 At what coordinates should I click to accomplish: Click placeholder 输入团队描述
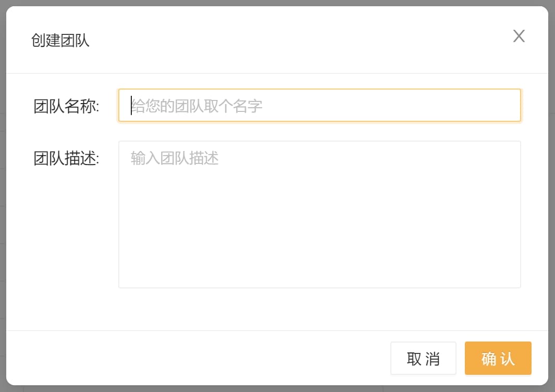pos(175,158)
